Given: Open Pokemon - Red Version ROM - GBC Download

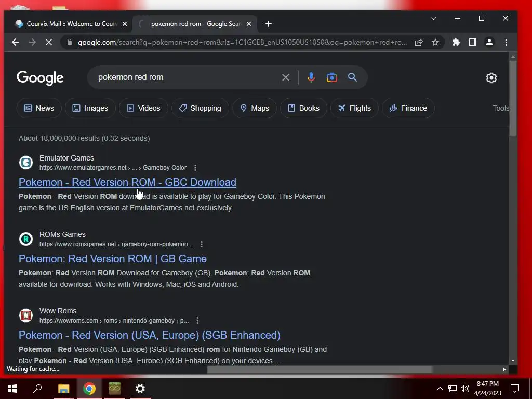Looking at the screenshot, I should 127,182.
